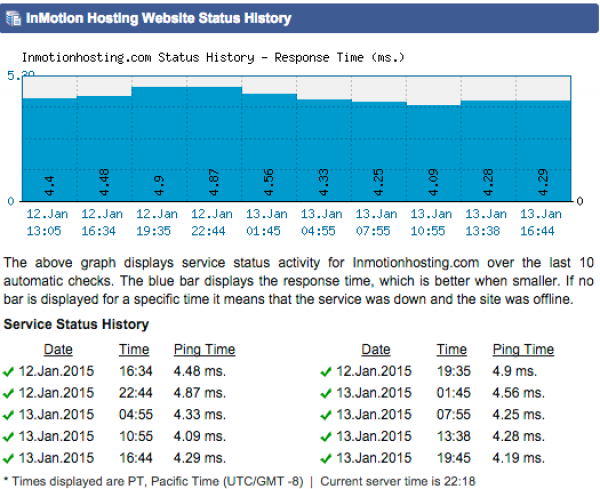Click the graph bar labeled 4.4
This screenshot has height=489, width=600.
click(x=48, y=148)
